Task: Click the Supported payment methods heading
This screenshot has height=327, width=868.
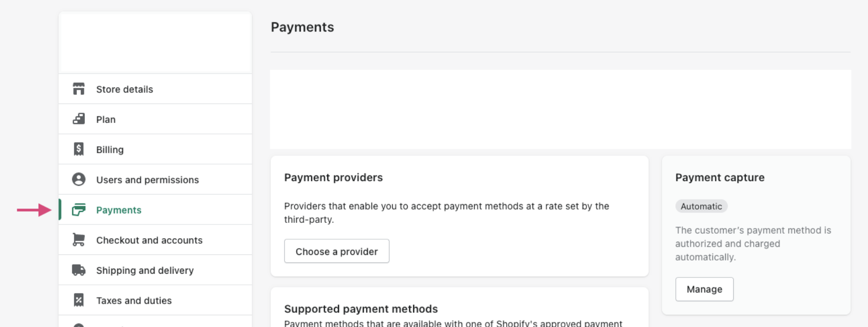Action: (x=361, y=309)
